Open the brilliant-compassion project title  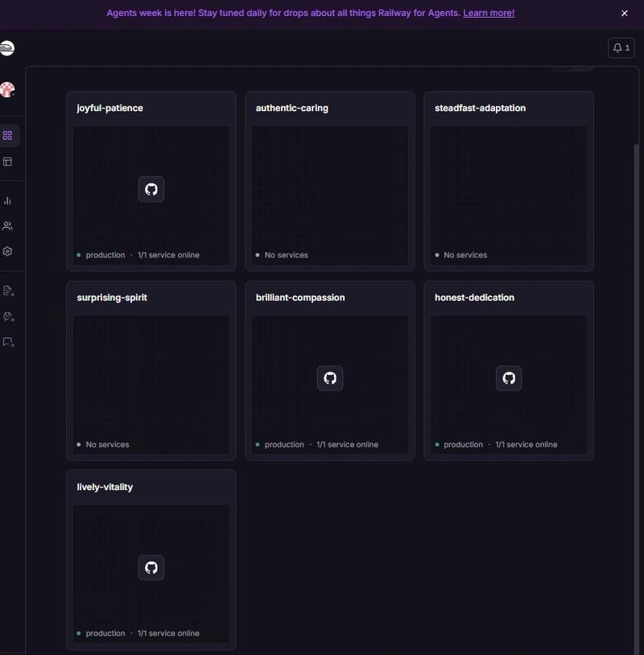[x=300, y=298]
